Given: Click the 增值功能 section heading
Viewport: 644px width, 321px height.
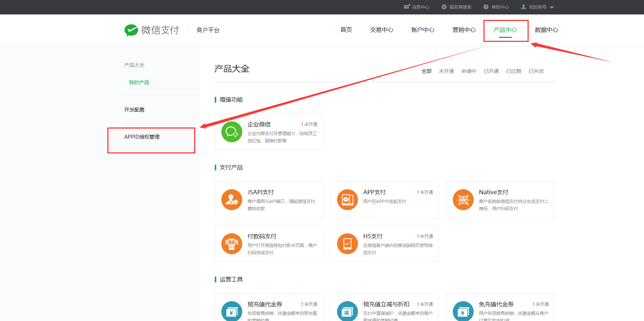Looking at the screenshot, I should click(231, 100).
